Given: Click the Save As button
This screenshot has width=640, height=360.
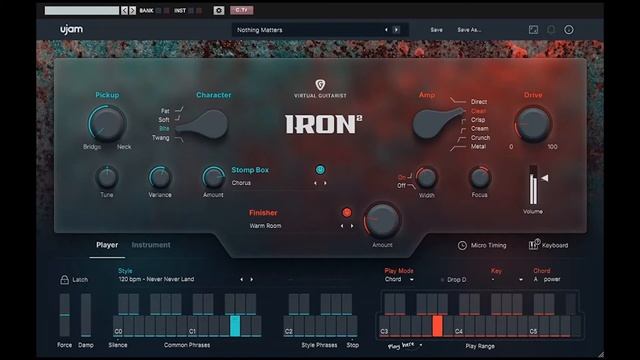Looking at the screenshot, I should click(x=469, y=30).
